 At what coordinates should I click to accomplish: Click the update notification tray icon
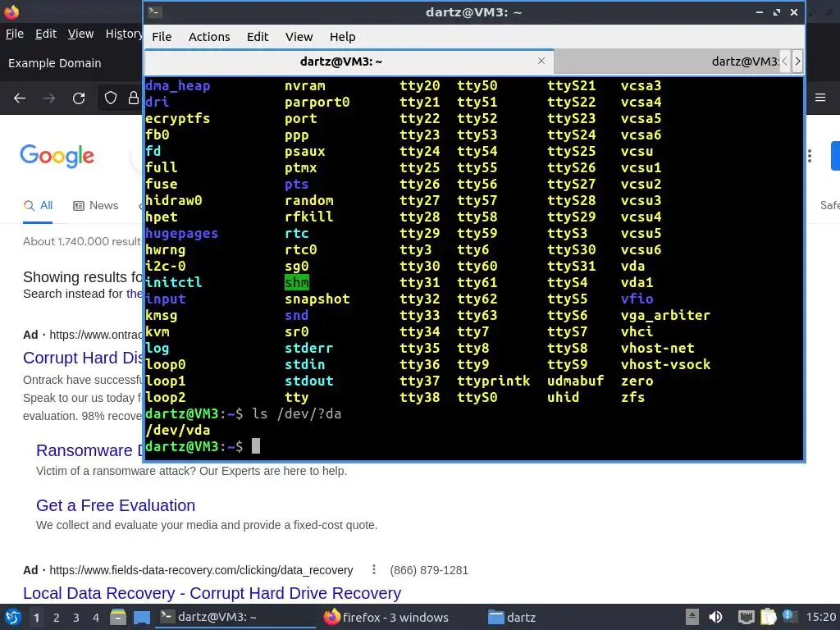click(x=790, y=616)
